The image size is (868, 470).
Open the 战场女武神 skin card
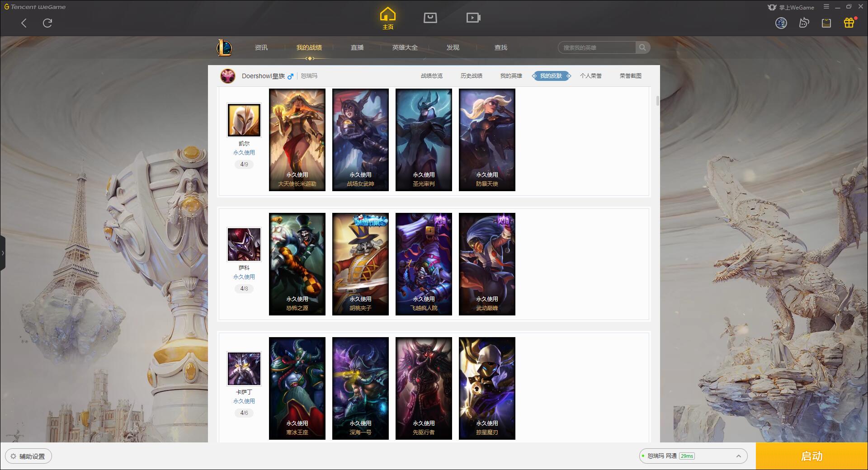tap(360, 140)
